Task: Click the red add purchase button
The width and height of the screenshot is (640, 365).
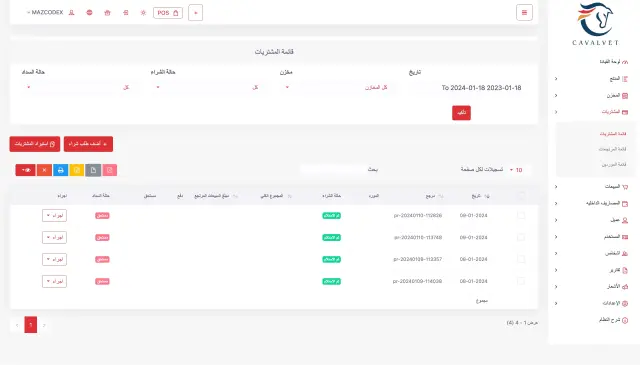Action: pyautogui.click(x=88, y=144)
